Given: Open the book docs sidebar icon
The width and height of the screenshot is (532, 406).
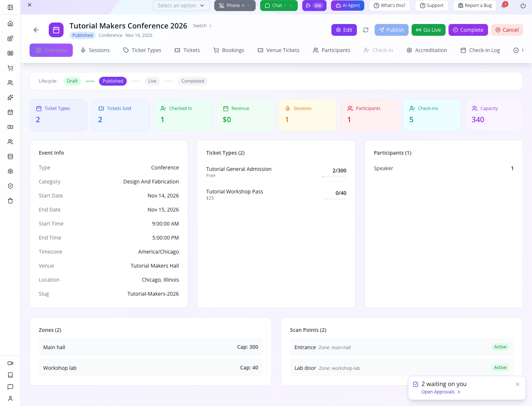Looking at the screenshot, I should point(10,375).
